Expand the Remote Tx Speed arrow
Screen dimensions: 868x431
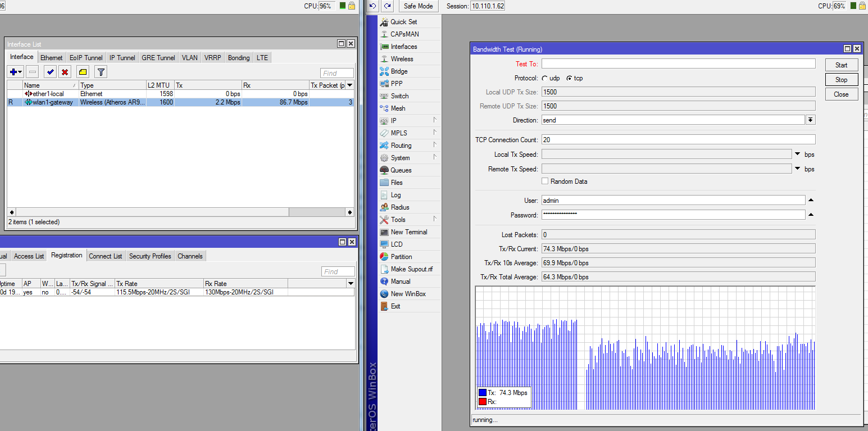798,169
